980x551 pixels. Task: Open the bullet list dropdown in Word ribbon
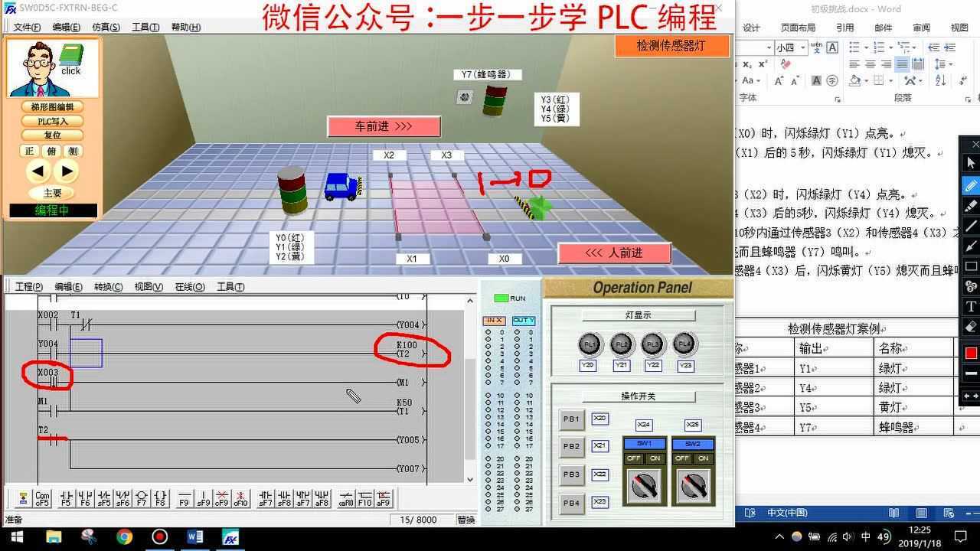coord(866,47)
